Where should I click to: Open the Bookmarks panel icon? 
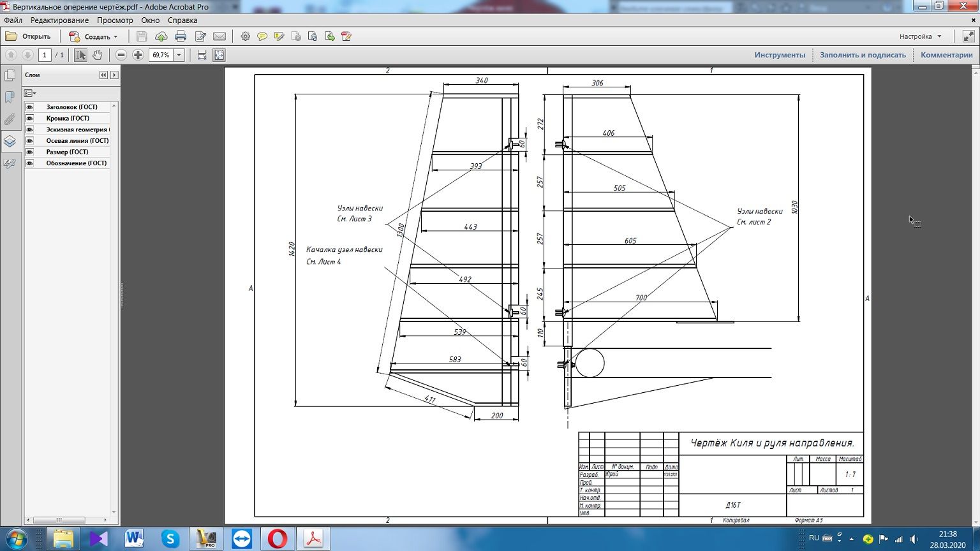pos(10,98)
